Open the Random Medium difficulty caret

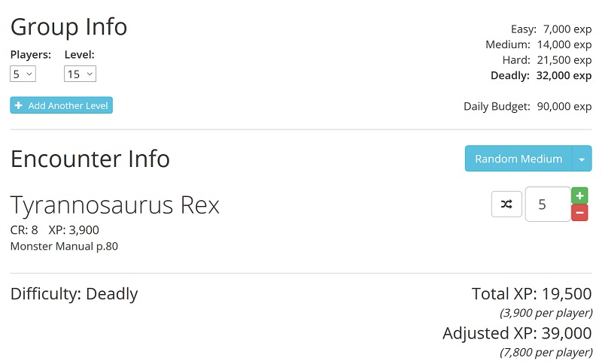coord(582,159)
